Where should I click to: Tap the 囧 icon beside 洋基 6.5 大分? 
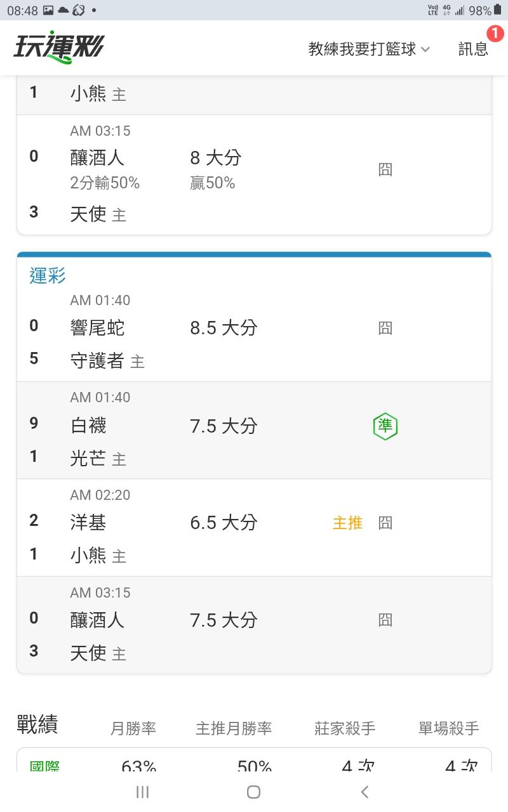click(385, 523)
